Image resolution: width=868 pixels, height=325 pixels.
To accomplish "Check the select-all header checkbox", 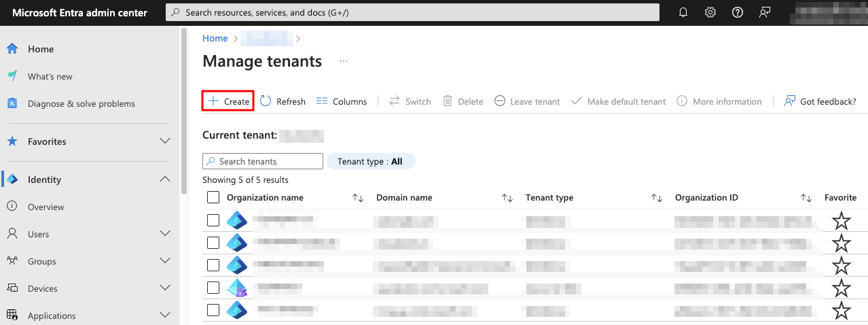I will (x=213, y=198).
